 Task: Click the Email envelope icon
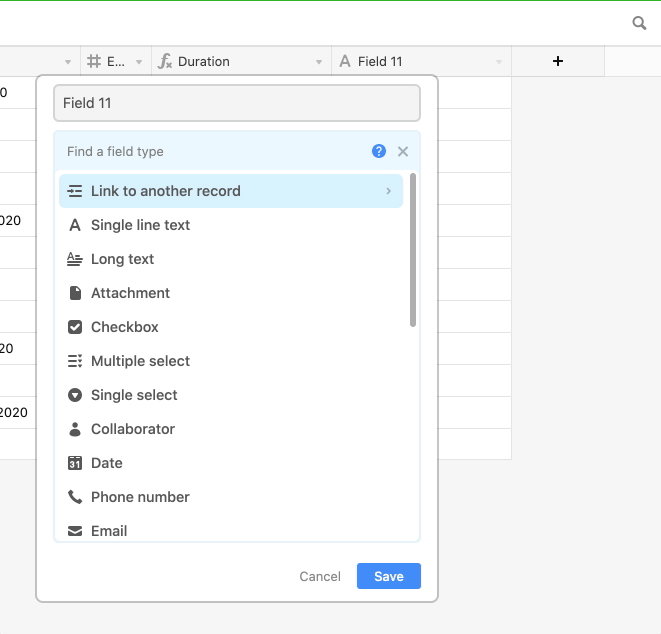pyautogui.click(x=75, y=531)
